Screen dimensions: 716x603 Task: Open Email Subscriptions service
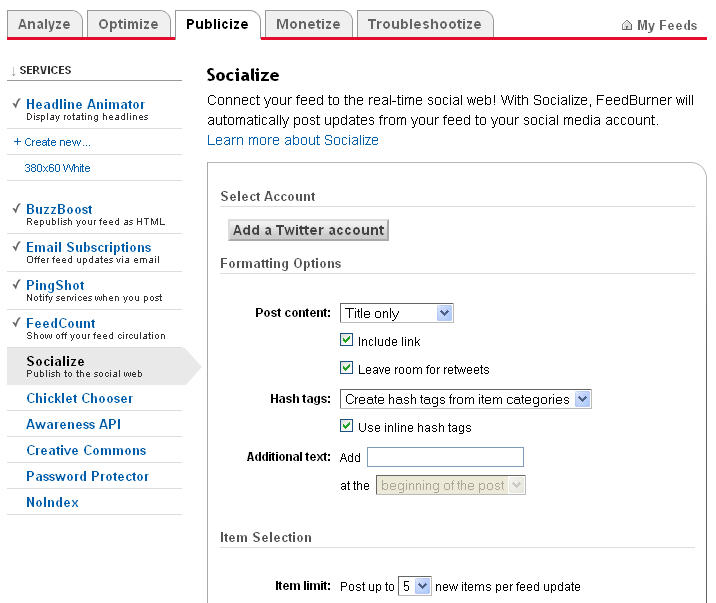click(x=89, y=247)
